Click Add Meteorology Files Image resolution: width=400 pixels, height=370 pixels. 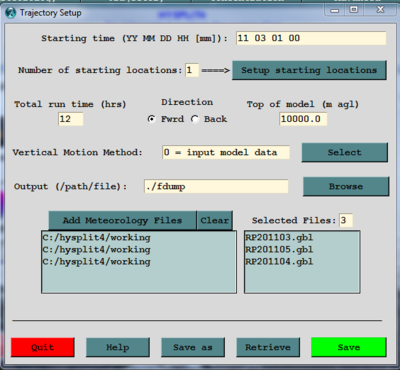[122, 220]
